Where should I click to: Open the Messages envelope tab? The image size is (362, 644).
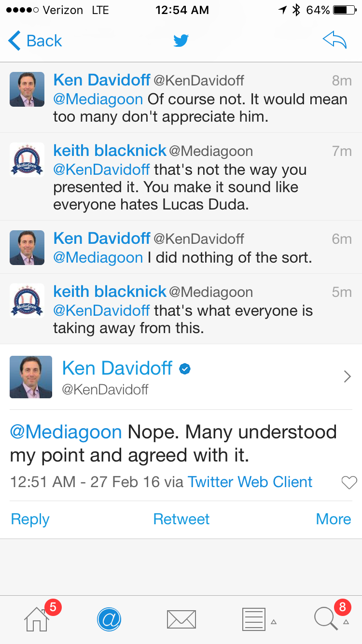[181, 619]
